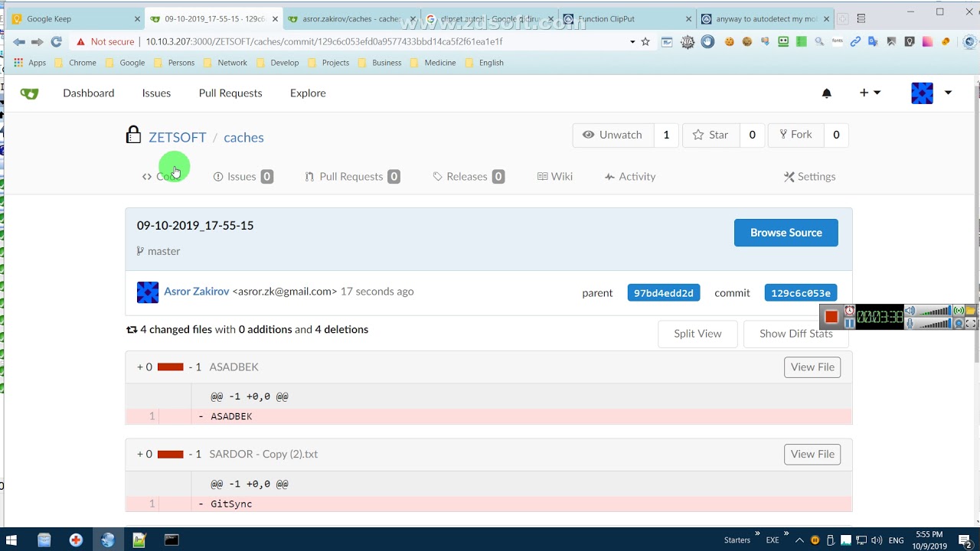This screenshot has height=551, width=980.
Task: Click the Star button
Action: tap(710, 135)
